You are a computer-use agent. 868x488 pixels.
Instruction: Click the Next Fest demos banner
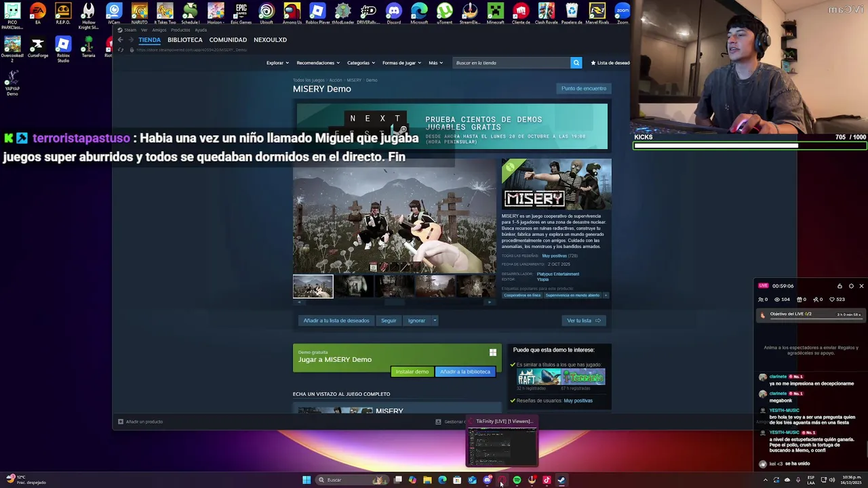click(x=452, y=126)
